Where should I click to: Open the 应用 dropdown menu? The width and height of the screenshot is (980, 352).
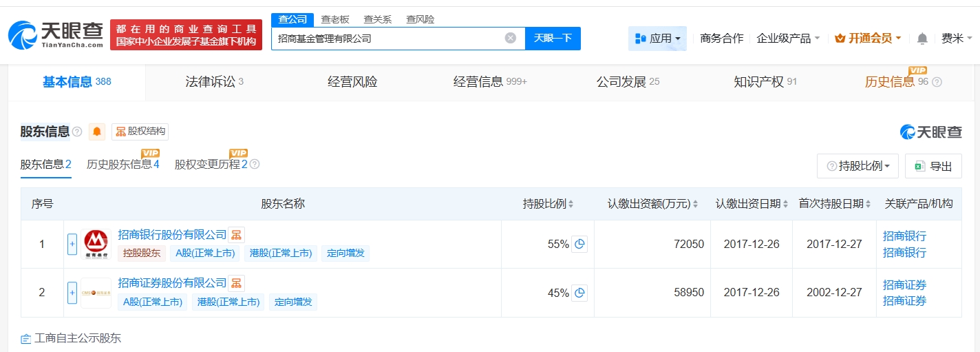coord(657,39)
